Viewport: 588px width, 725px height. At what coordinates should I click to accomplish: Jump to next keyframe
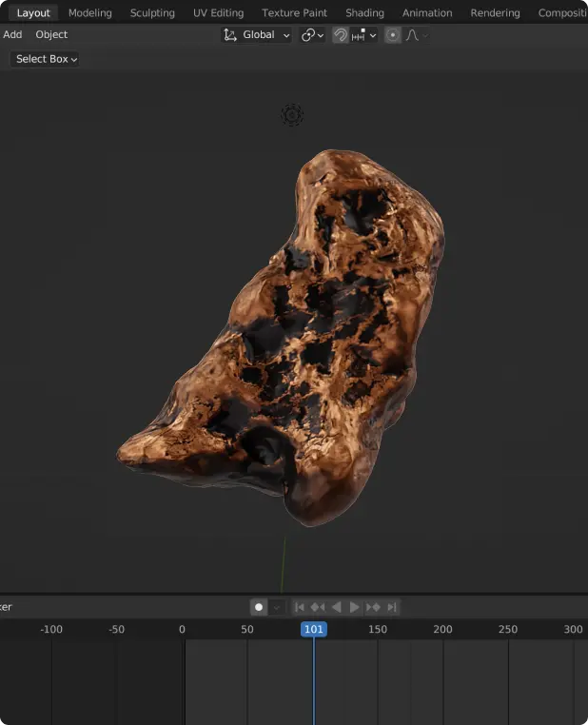373,607
